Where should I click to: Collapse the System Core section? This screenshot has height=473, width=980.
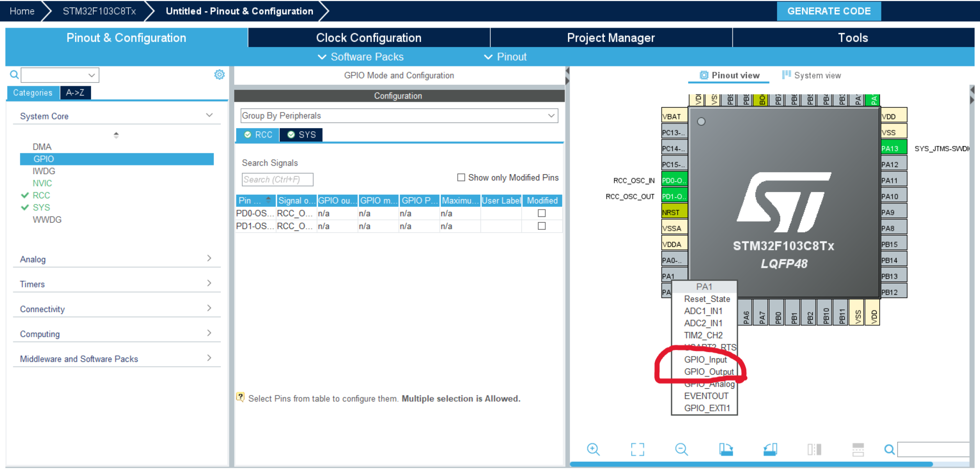(209, 115)
